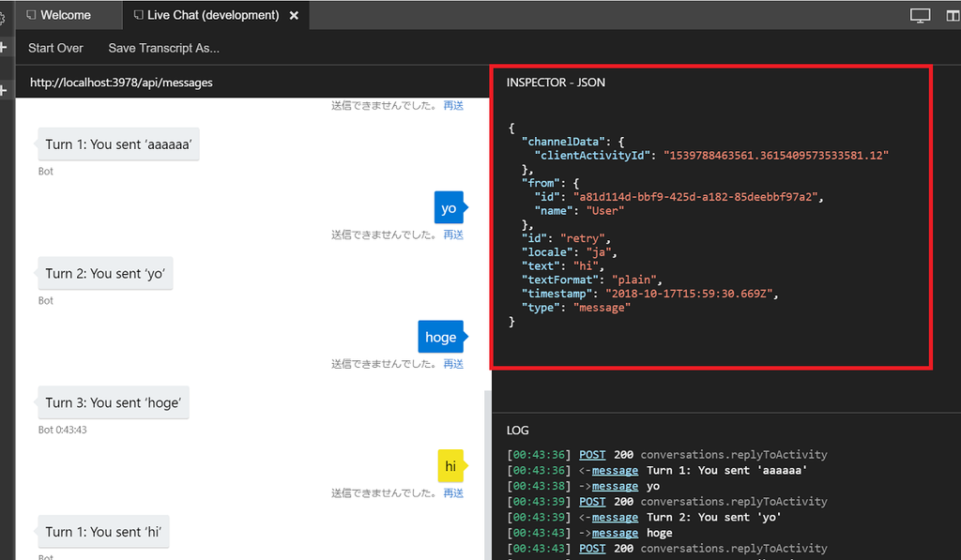
Task: Click split editor icon at top right
Action: tap(953, 15)
